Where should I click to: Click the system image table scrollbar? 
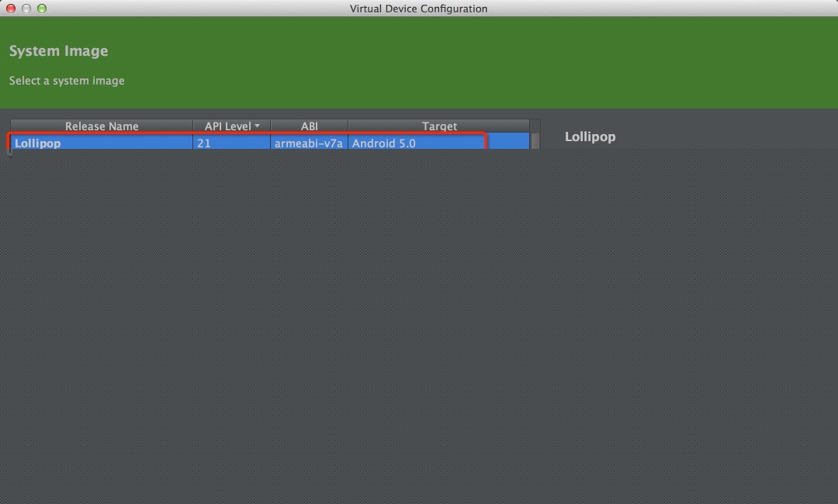(535, 140)
